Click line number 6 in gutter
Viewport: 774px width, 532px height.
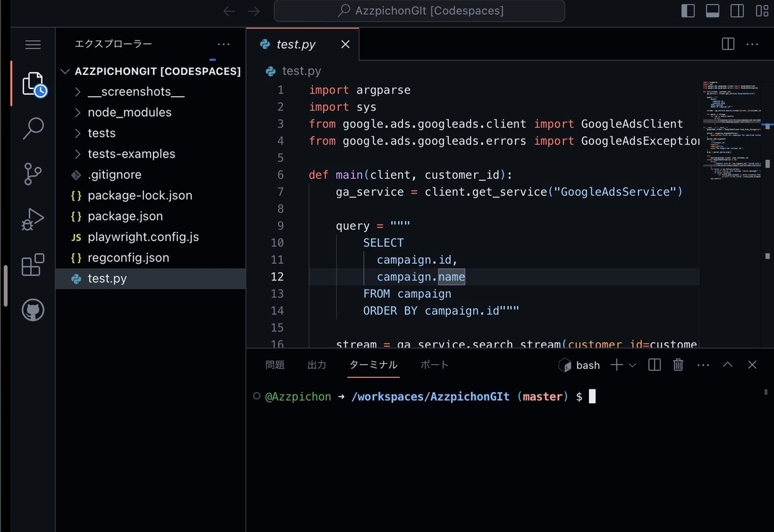(281, 175)
